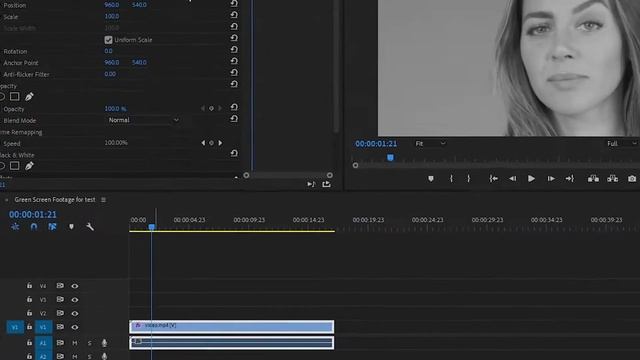This screenshot has width=640, height=360.
Task: Step forward one frame
Action: coord(551,179)
